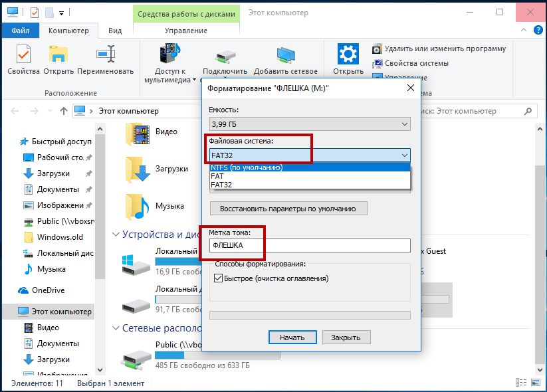Click the search magnifier icon
The height and width of the screenshot is (392, 547).
point(528,111)
